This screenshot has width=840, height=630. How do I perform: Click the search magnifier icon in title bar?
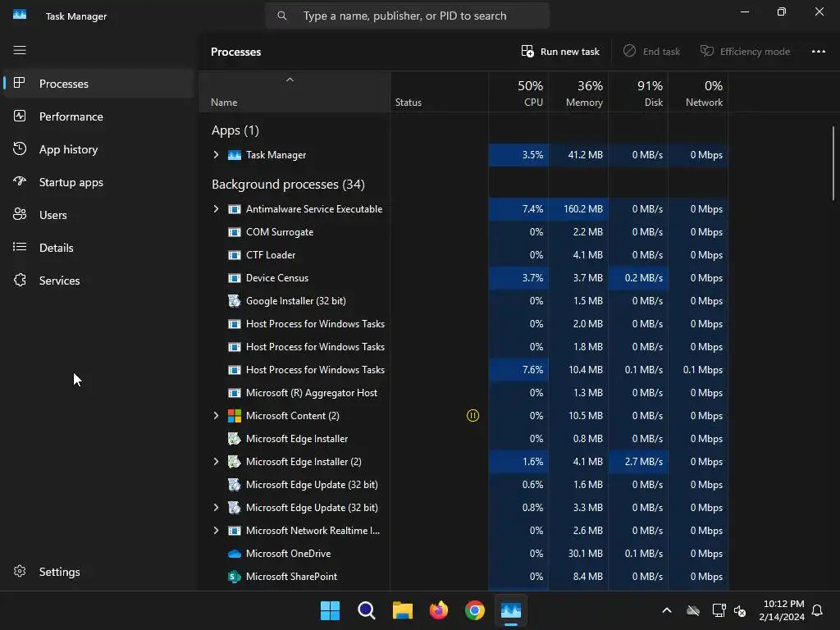282,16
